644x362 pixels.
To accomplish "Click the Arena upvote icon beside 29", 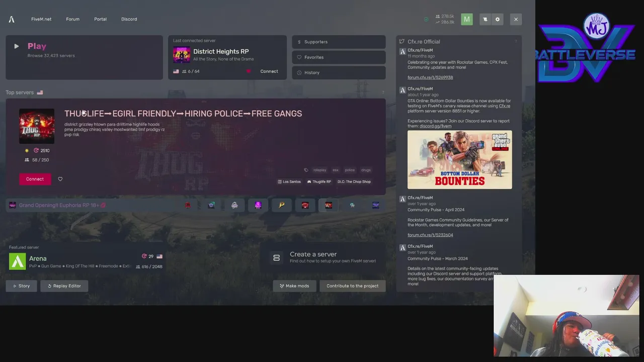I will click(x=144, y=256).
